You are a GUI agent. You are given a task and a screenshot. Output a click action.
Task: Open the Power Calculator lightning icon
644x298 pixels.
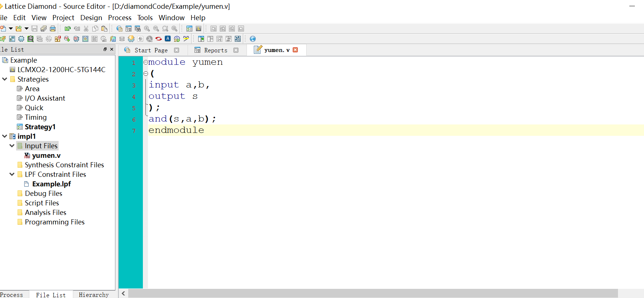pos(113,39)
